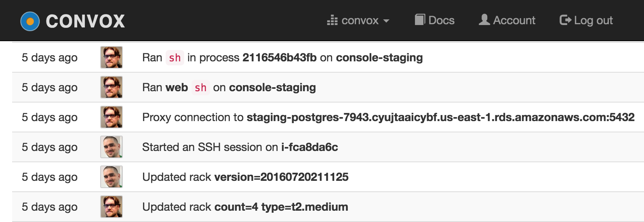Click avatar on Proxy connection row
The height and width of the screenshot is (222, 644).
(x=112, y=117)
